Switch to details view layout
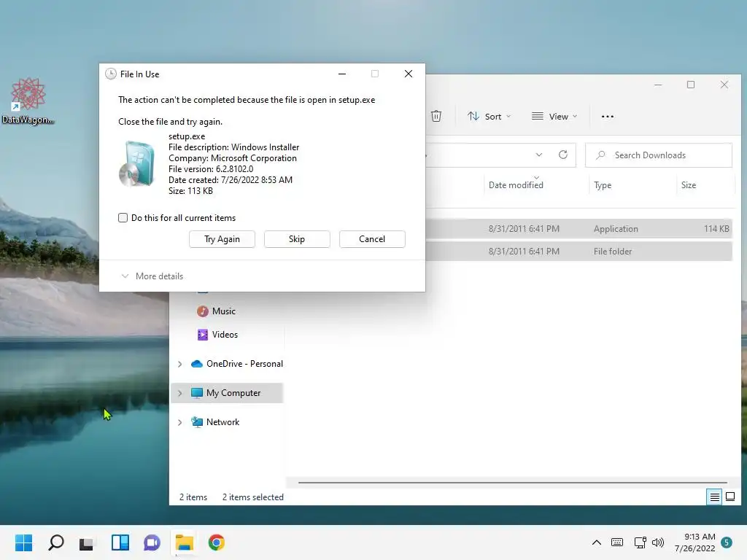This screenshot has height=560, width=747. (x=714, y=497)
